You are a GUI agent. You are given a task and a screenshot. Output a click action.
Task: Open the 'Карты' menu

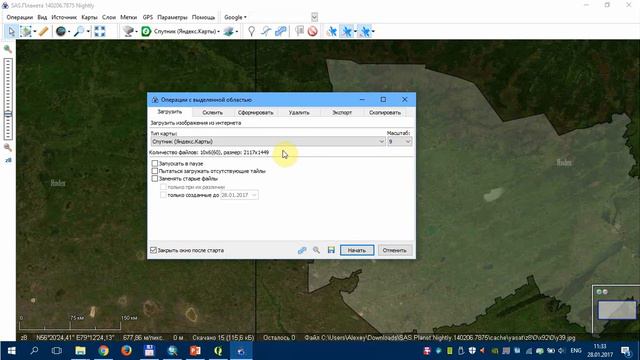[x=89, y=17]
